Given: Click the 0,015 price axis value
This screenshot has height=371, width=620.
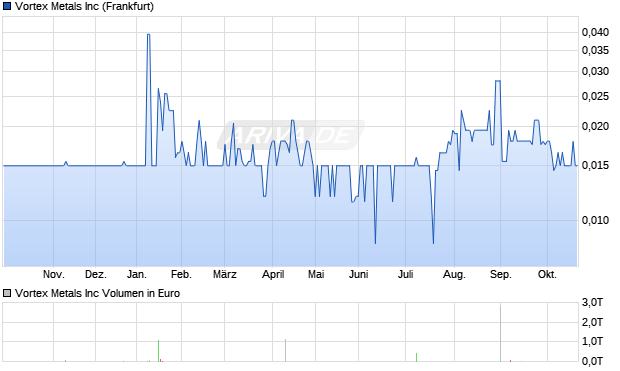Looking at the screenshot, I should click(x=595, y=165).
